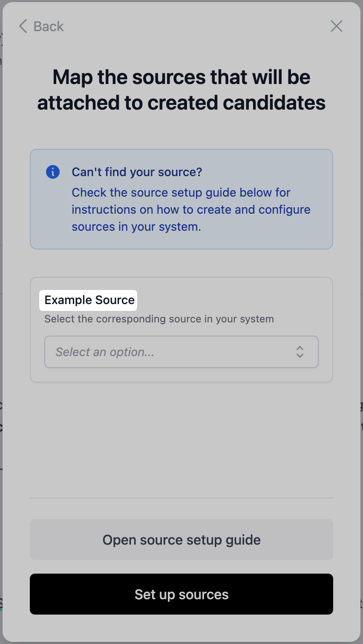Click "Check the source setup guide below for" text

[x=181, y=193]
